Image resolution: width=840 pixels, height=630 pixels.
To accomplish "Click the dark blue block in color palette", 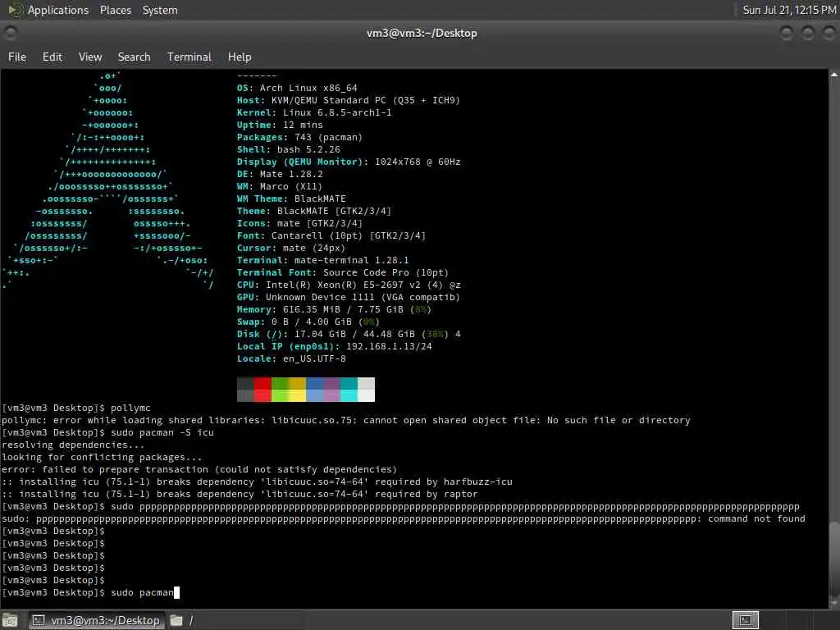I will [315, 383].
